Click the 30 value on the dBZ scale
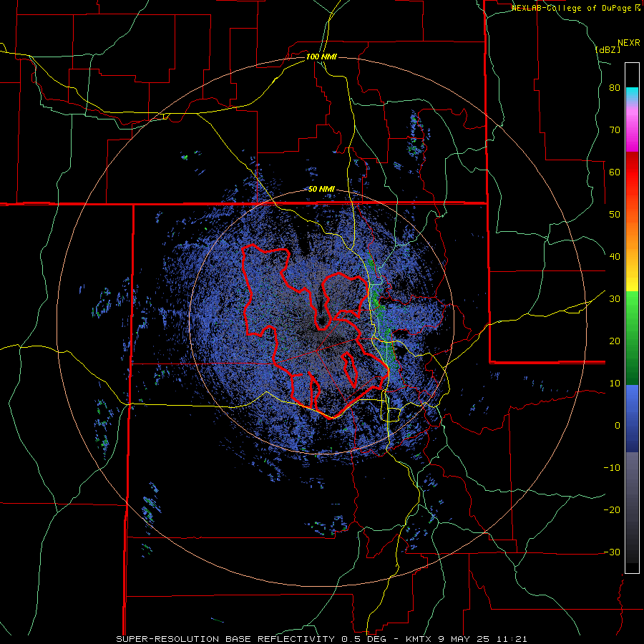Viewport: 644px width, 644px height. (615, 298)
